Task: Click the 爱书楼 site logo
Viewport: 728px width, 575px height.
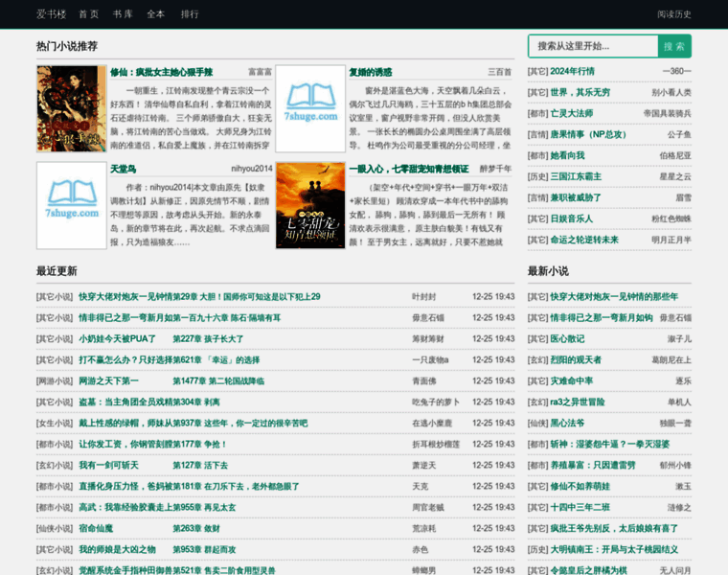Action: pos(52,14)
